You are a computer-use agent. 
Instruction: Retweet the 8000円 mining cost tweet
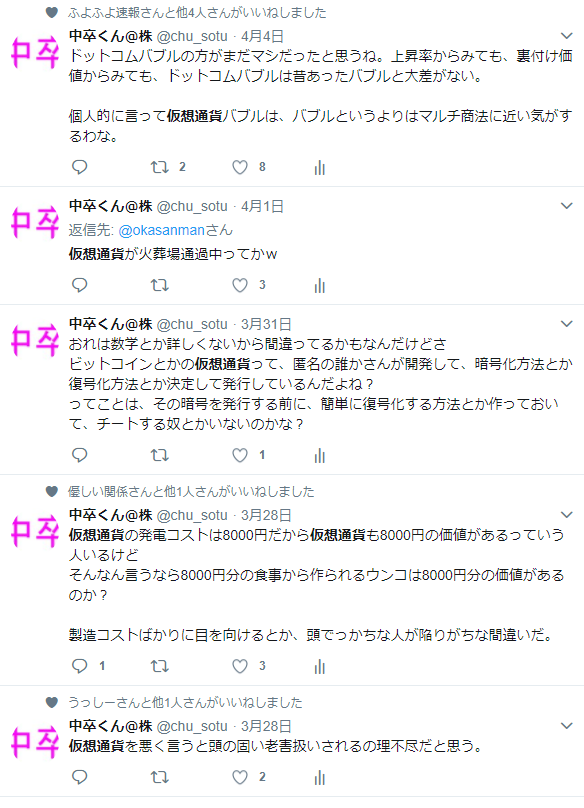point(159,666)
